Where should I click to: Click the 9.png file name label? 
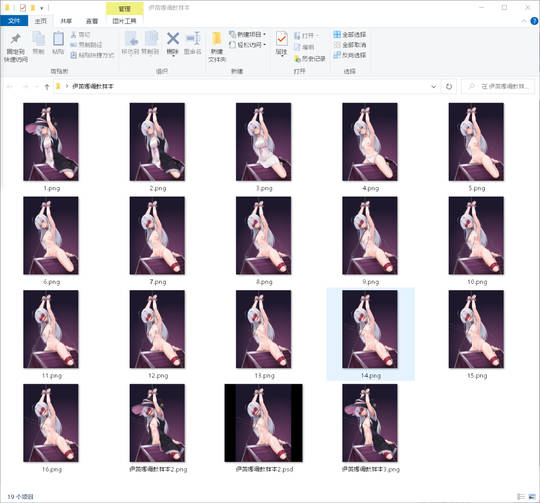point(371,282)
